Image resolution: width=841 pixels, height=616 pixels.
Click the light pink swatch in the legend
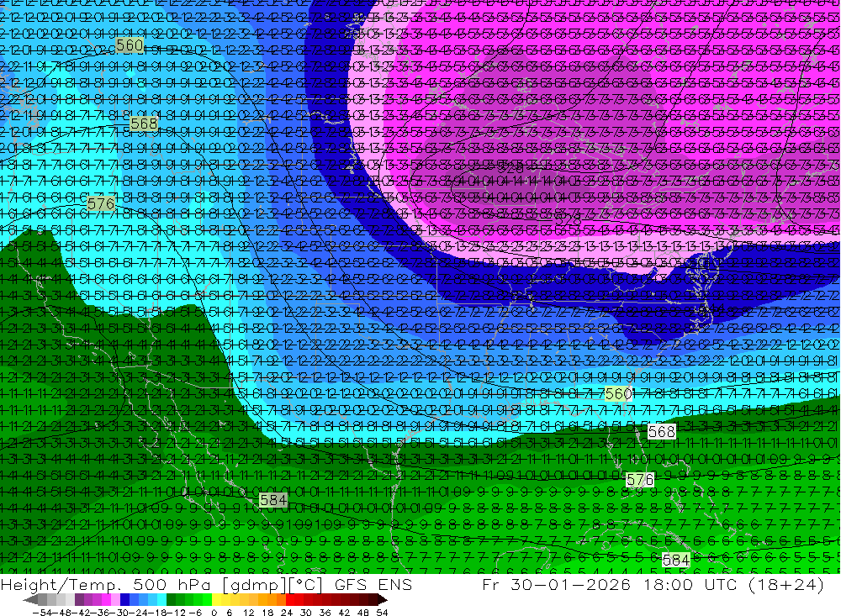click(115, 600)
